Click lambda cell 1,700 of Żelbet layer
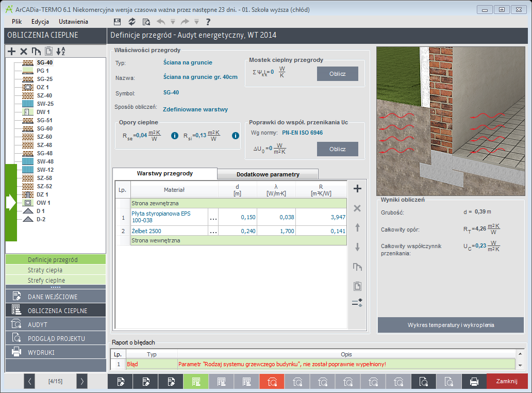Viewport: 532px width, 393px height. (x=276, y=231)
